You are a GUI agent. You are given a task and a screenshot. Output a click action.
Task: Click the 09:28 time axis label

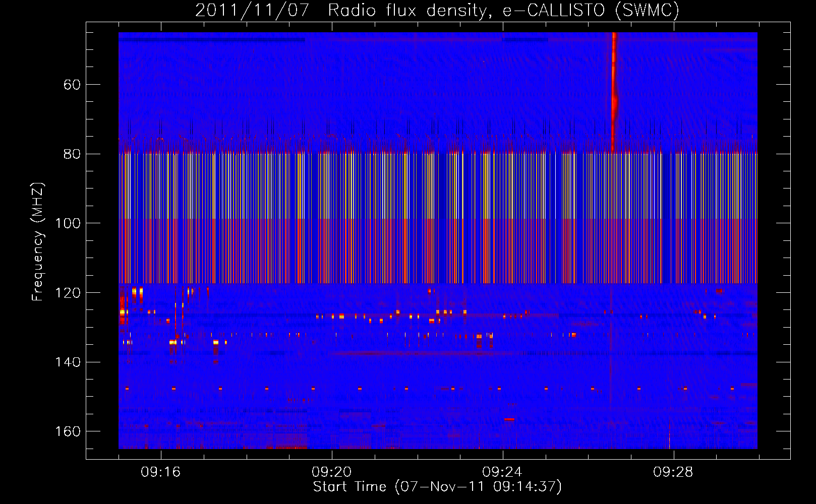[x=673, y=472]
